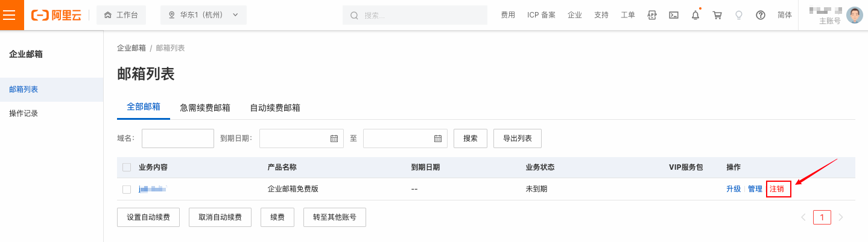Open the API explorer icon
The height and width of the screenshot is (242, 868).
tap(651, 15)
